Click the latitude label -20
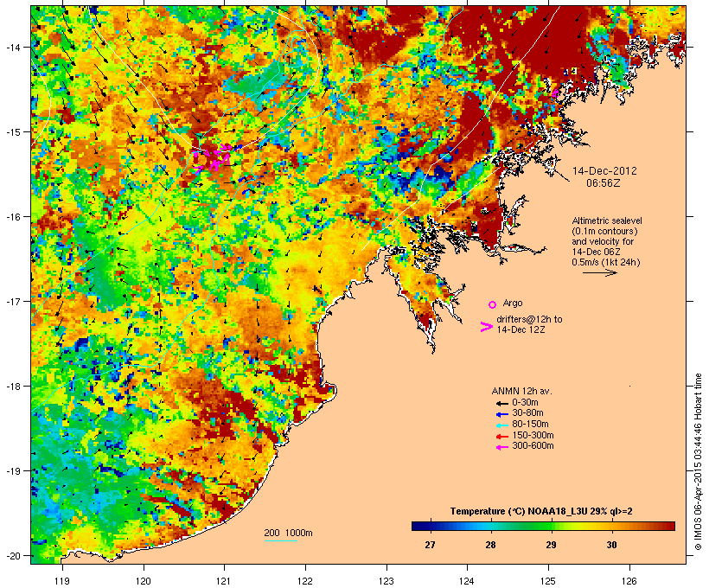Screen dimensions: 709x588 13,555
